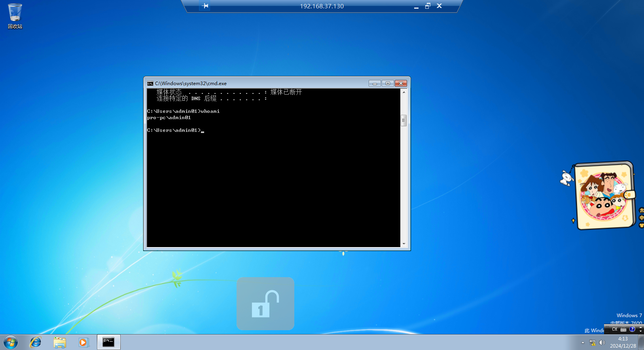This screenshot has height=350, width=644.
Task: Click the cmd vertical scrollbar thumb
Action: tap(404, 120)
